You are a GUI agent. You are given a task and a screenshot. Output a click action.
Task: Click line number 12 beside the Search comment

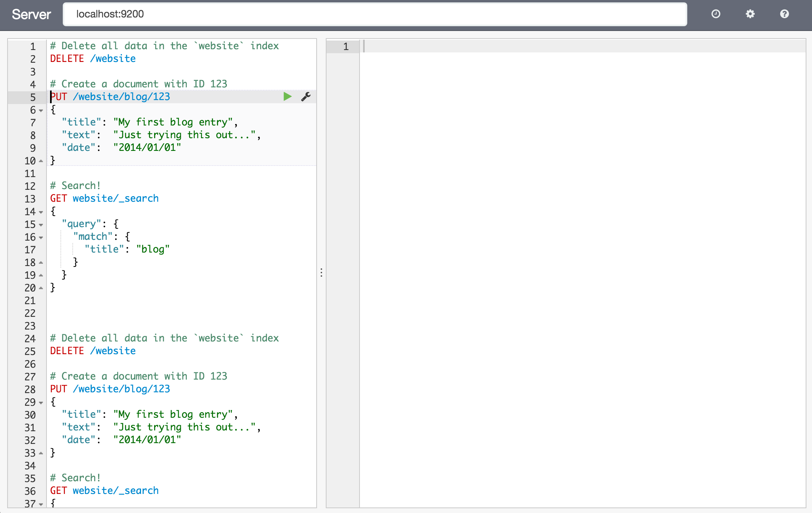30,185
